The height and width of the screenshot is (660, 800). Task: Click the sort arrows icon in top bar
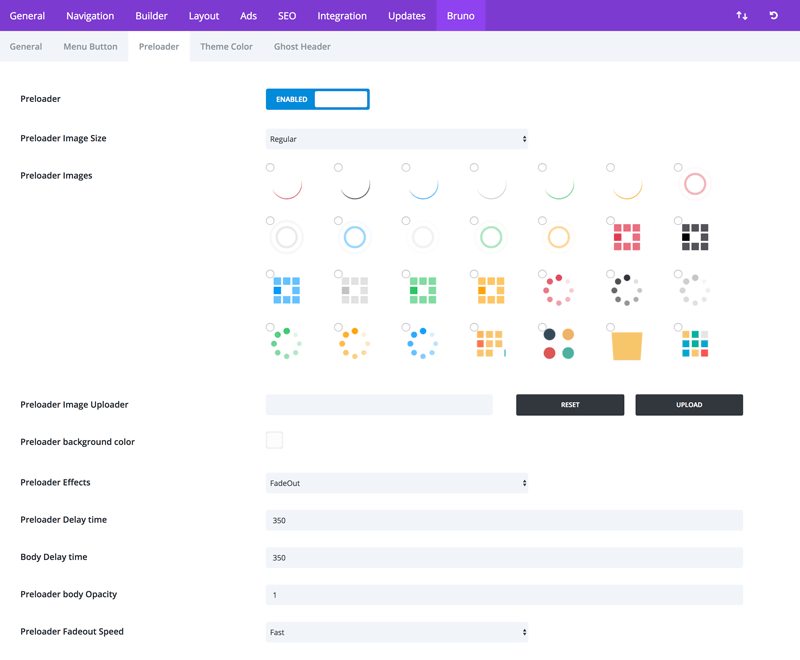point(741,16)
